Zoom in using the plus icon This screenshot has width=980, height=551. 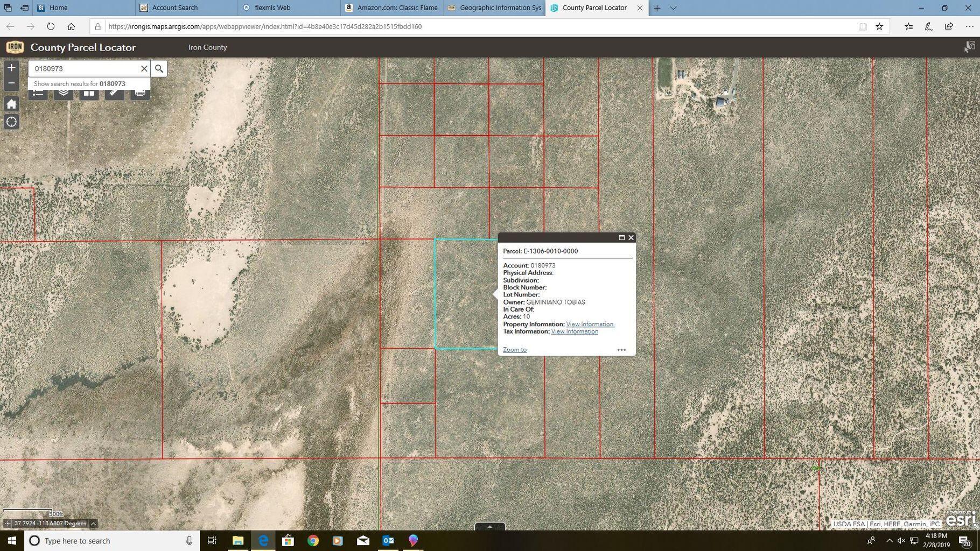(x=11, y=68)
